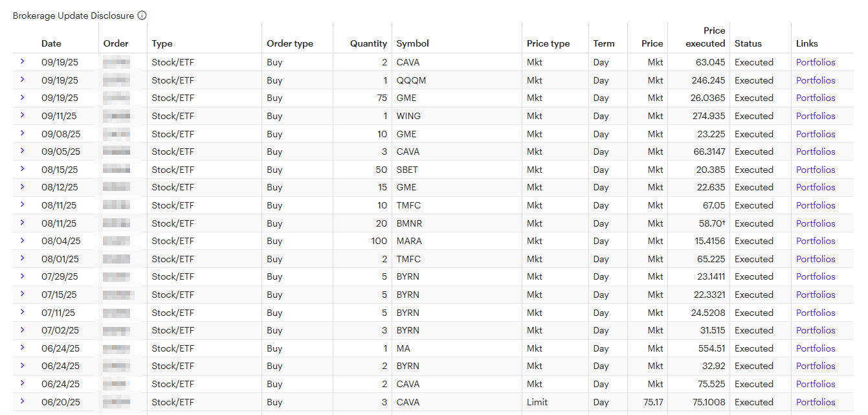Click the Status column header
This screenshot has width=868, height=415.
click(x=748, y=43)
